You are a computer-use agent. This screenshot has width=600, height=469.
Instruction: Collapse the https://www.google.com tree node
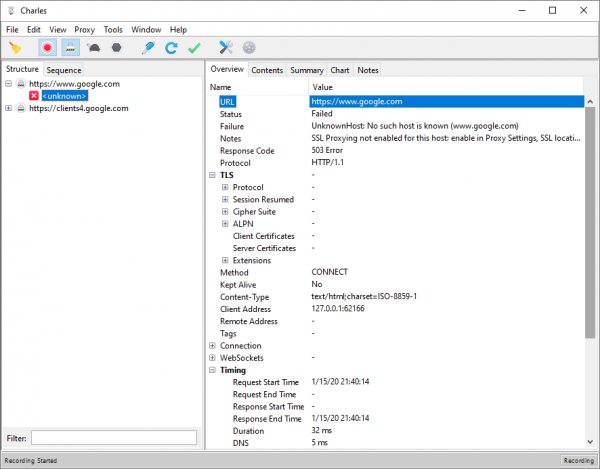pyautogui.click(x=8, y=84)
